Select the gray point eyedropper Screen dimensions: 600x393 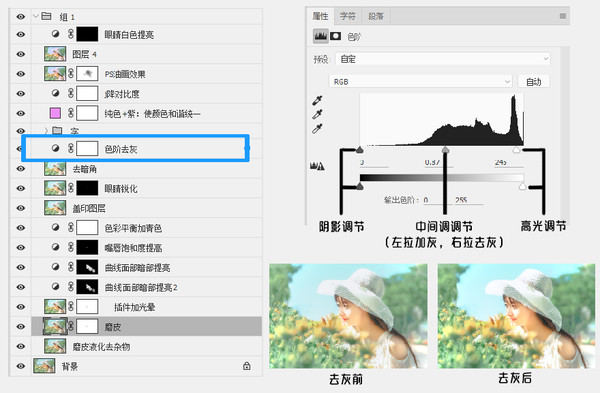317,114
